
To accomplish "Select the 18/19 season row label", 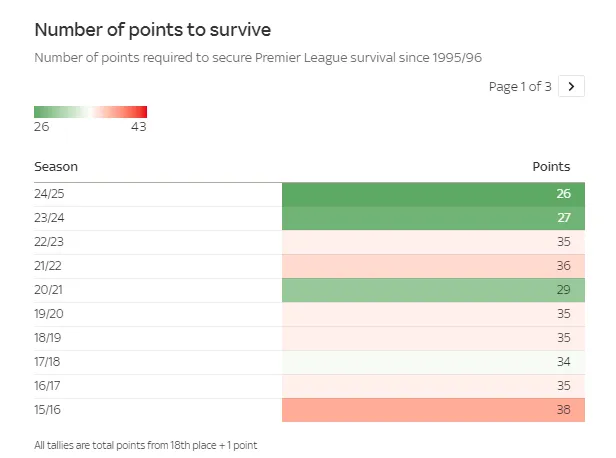I will click(49, 339).
